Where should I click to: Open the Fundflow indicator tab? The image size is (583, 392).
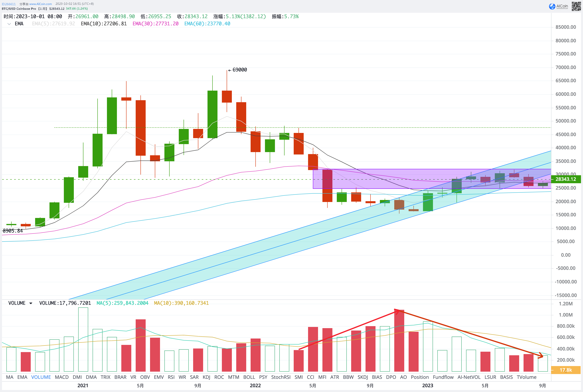point(443,377)
